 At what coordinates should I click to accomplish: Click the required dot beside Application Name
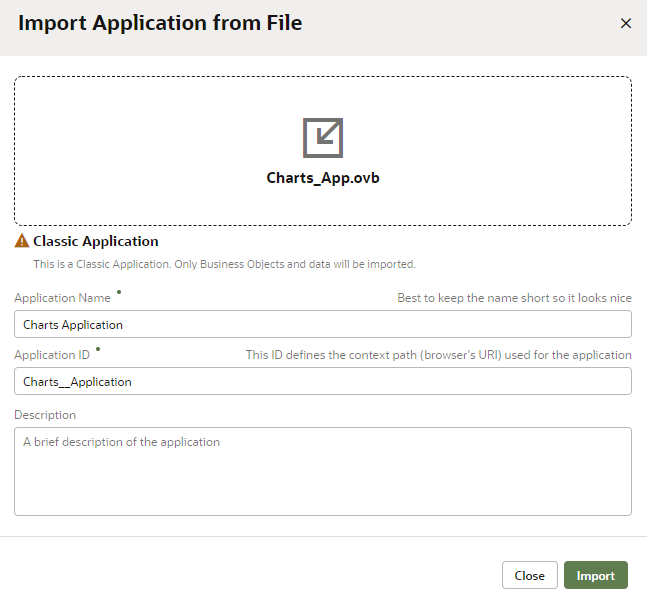point(119,292)
